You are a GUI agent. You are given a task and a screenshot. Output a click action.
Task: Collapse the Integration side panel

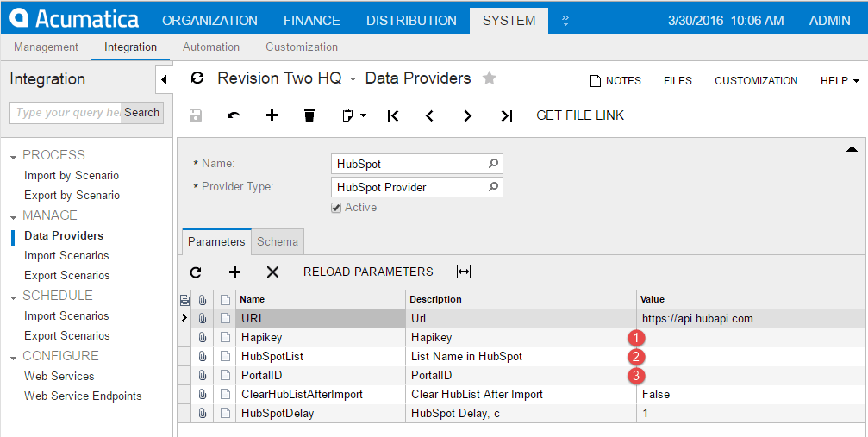(164, 80)
